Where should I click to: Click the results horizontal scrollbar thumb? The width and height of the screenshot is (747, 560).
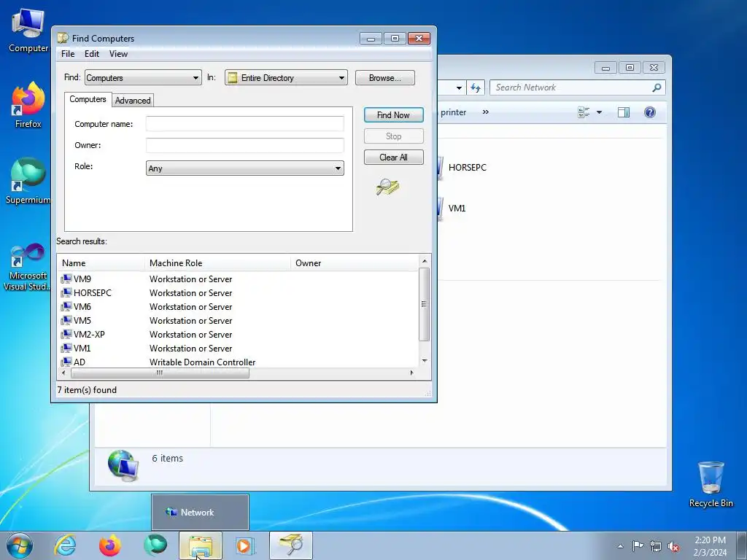(160, 373)
